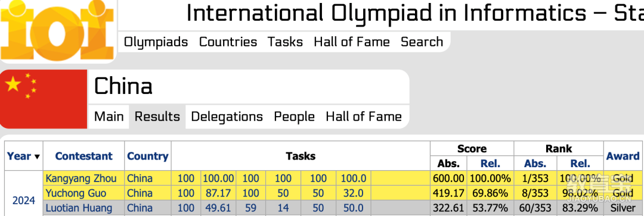Switch to China's Main tab
The width and height of the screenshot is (644, 216).
(109, 117)
